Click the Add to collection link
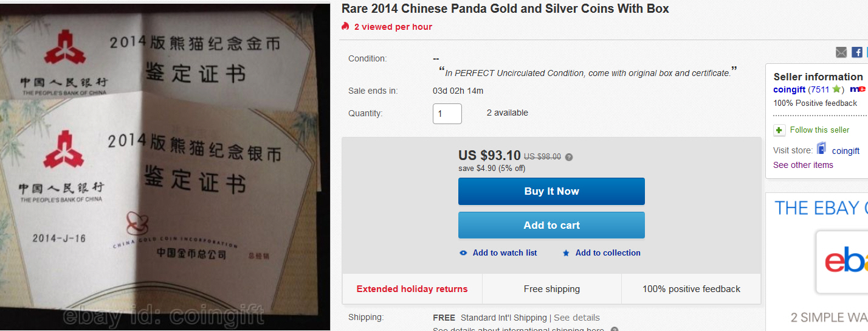 coord(608,253)
